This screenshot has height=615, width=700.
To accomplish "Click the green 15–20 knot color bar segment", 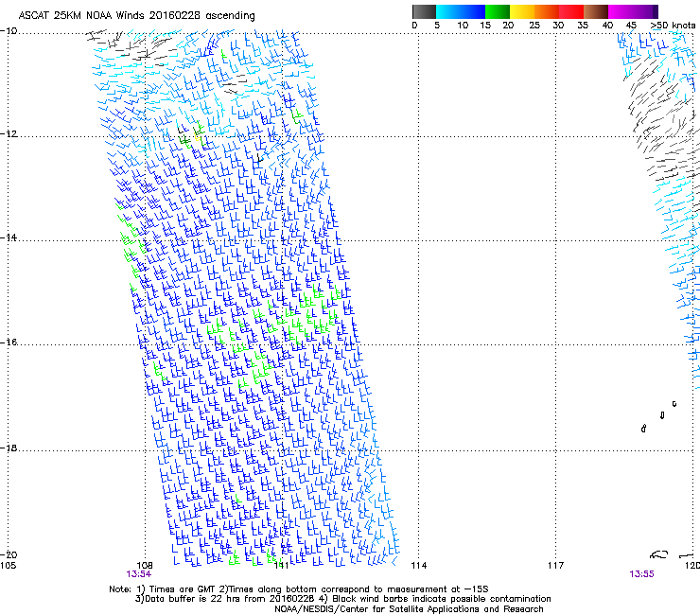I will 498,11.
